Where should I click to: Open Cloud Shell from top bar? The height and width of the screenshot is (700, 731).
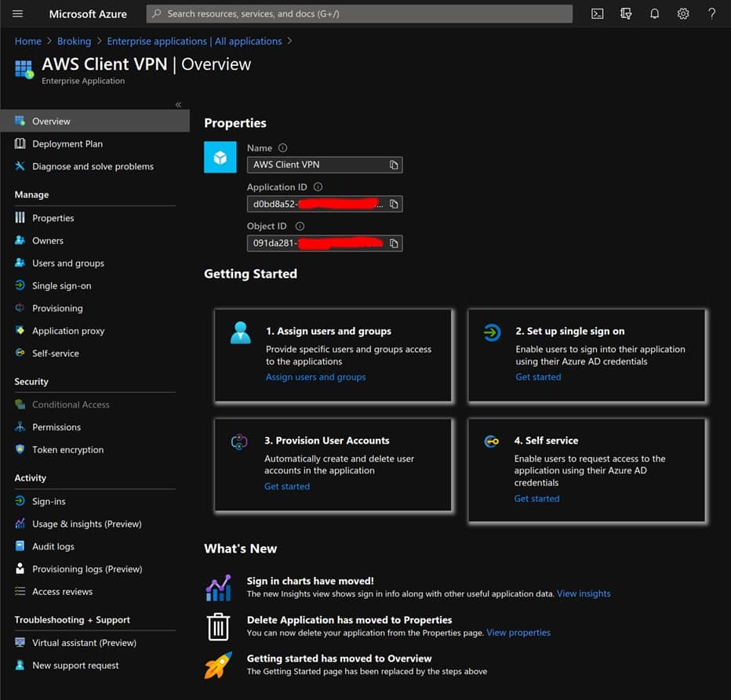pyautogui.click(x=597, y=13)
